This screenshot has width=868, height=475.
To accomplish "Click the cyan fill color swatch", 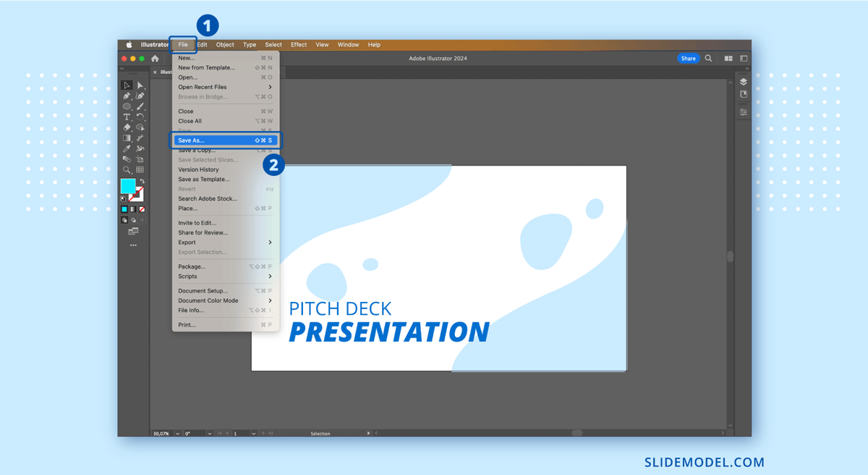I will 129,187.
